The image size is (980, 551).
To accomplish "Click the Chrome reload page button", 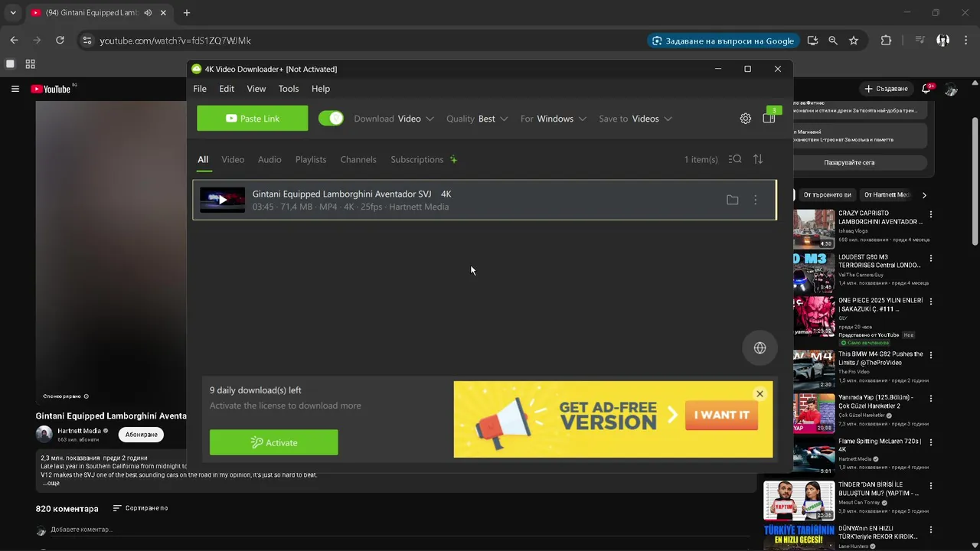I will (60, 41).
